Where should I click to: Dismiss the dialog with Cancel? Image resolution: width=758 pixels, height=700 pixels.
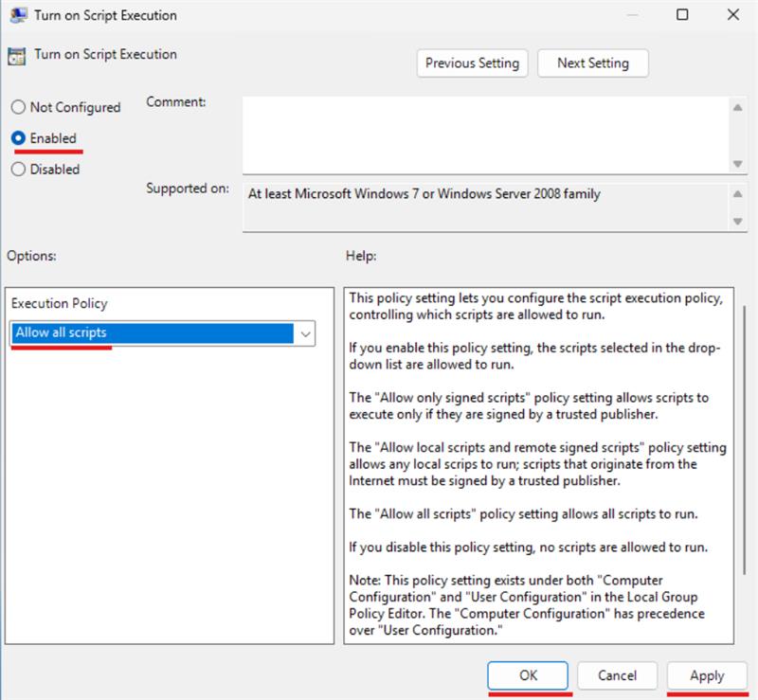tap(617, 675)
